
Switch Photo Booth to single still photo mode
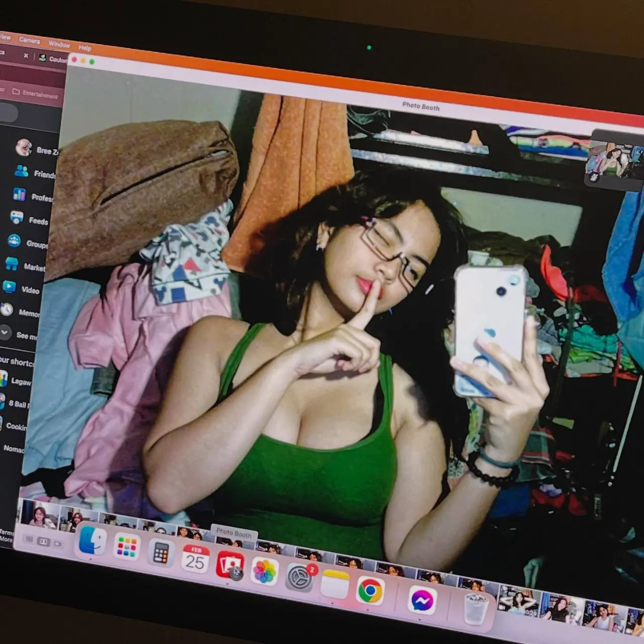pyautogui.click(x=44, y=542)
